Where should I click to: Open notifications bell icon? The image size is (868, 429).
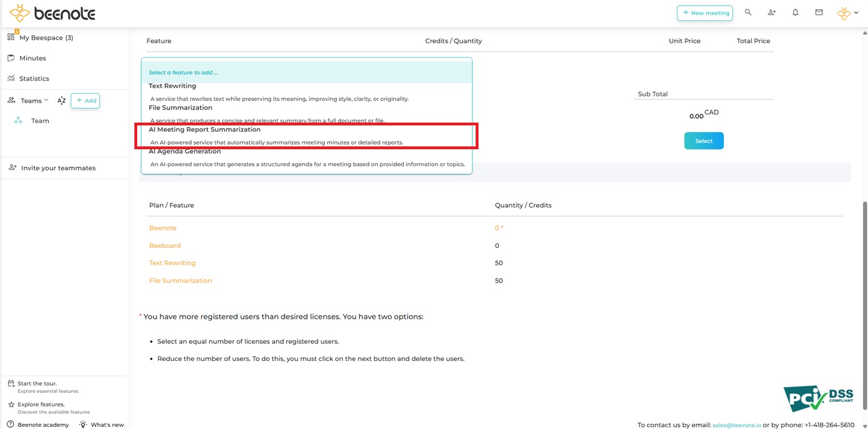click(795, 12)
